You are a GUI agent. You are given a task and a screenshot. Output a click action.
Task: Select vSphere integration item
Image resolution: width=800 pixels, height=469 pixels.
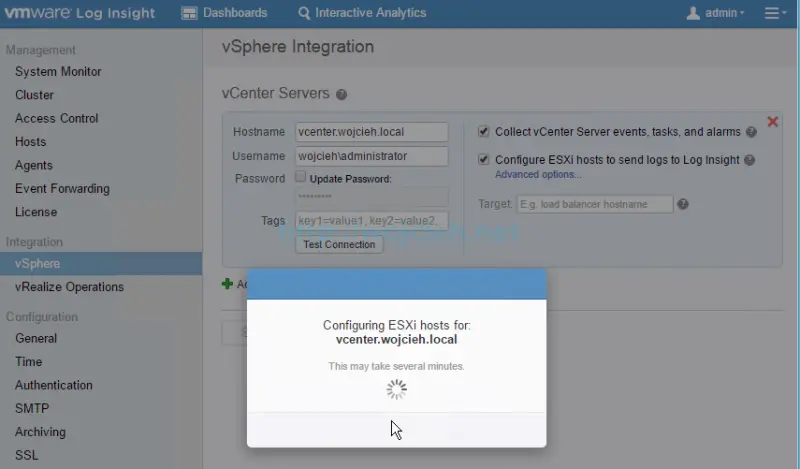(x=101, y=263)
